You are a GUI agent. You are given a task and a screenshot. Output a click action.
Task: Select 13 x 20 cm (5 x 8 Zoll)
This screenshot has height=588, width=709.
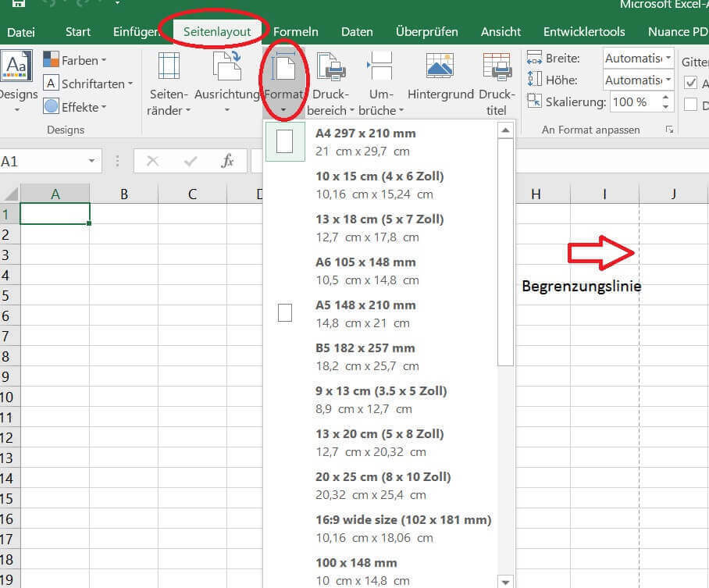[381, 443]
